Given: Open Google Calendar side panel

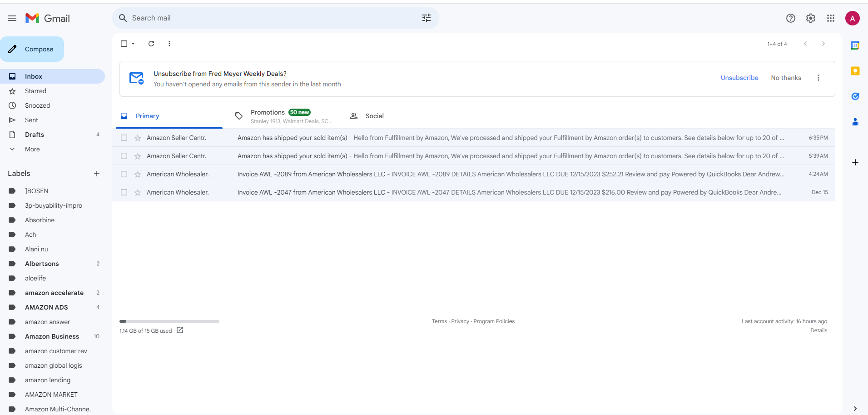Looking at the screenshot, I should click(x=855, y=45).
